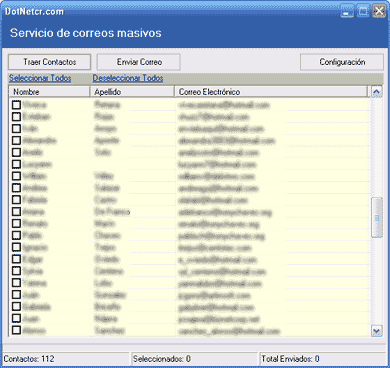This screenshot has height=368, width=390.
Task: Check the last visible contact's checkbox
Action: coord(16,330)
